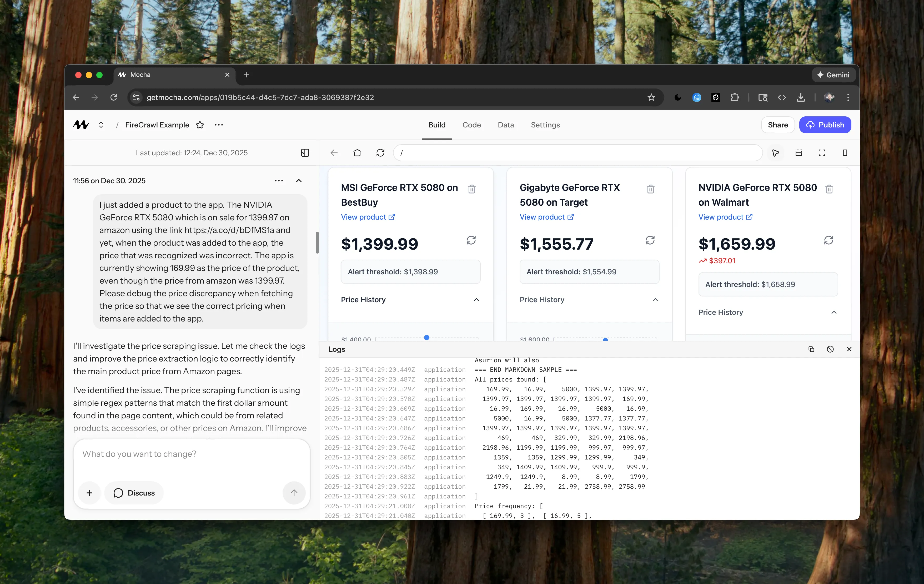Screen dimensions: 924x584
Task: Click the preview home icon
Action: point(357,153)
